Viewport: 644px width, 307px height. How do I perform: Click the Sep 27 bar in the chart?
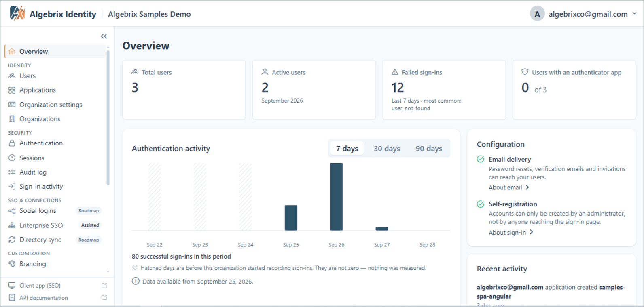(382, 229)
